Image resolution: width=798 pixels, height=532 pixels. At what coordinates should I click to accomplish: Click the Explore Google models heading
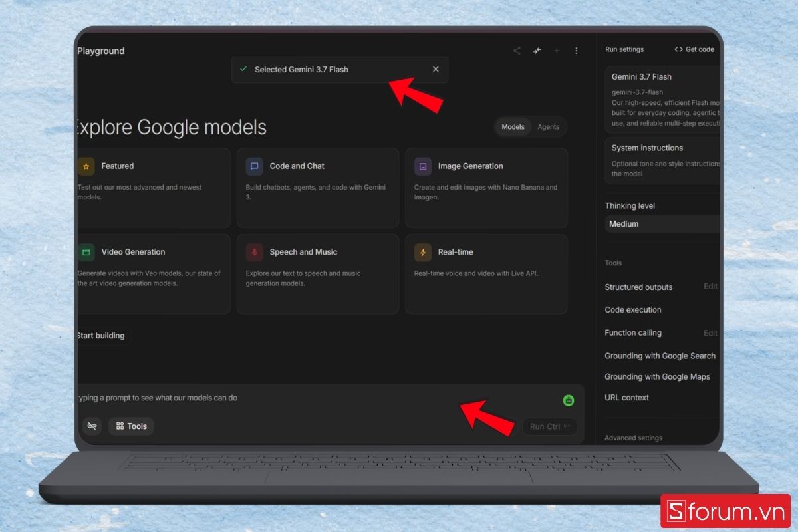click(172, 127)
